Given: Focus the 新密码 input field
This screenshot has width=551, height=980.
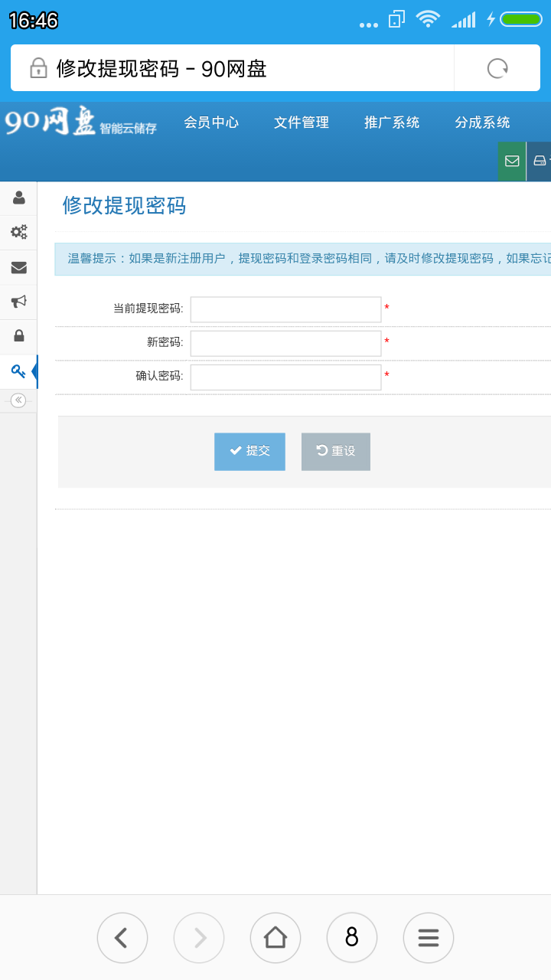Looking at the screenshot, I should pos(285,343).
